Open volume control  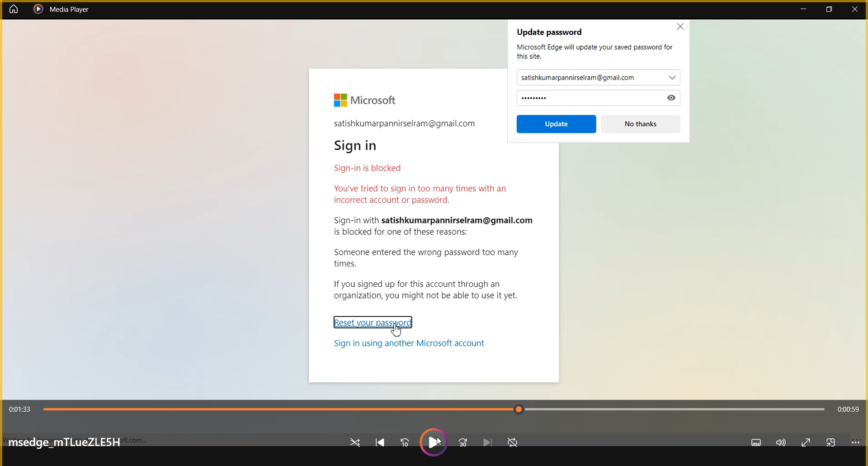click(x=781, y=442)
